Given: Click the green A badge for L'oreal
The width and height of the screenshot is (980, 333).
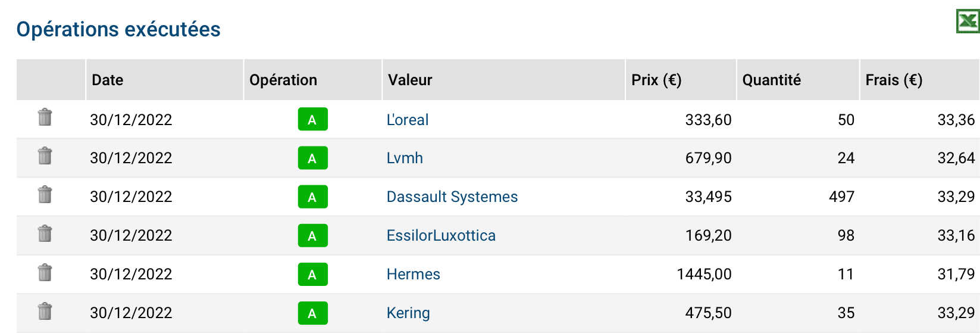Looking at the screenshot, I should click(x=312, y=119).
